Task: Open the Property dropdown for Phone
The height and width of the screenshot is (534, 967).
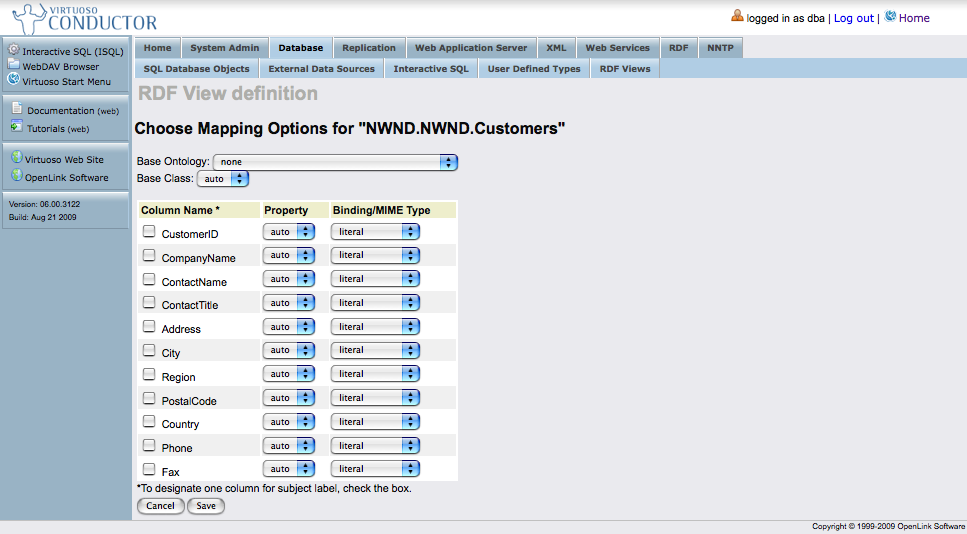Action: (288, 446)
